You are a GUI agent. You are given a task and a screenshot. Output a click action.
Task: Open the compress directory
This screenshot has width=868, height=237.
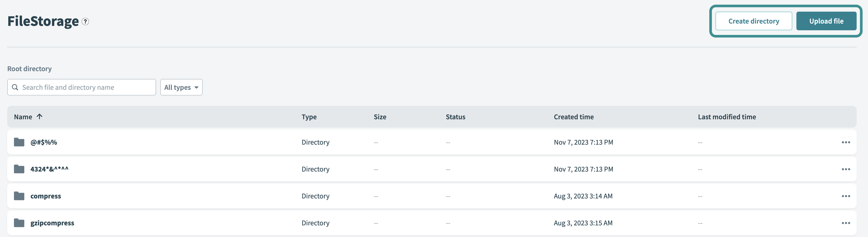click(x=45, y=196)
